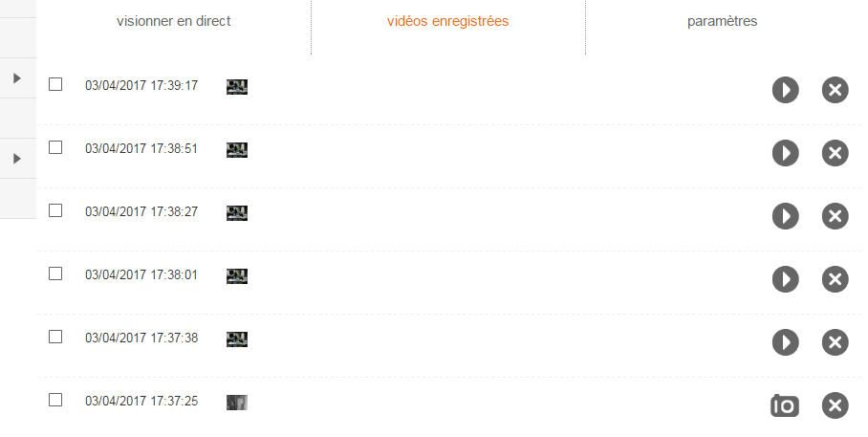Delete the 17:38:01 recording
The image size is (868, 437).
835,279
